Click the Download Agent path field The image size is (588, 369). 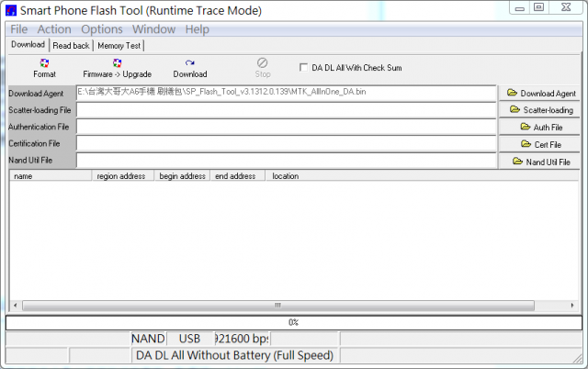point(286,93)
